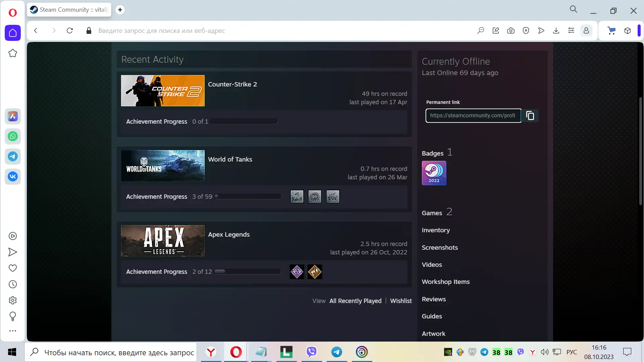
Task: Open My Flow arrow icon in sidebar
Action: 13,252
